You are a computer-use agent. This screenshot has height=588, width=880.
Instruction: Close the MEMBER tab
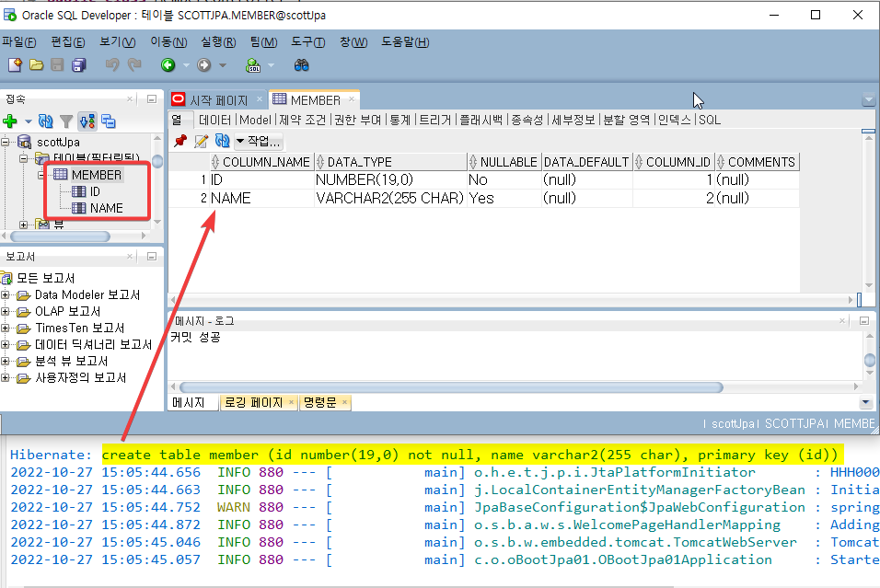[x=352, y=99]
